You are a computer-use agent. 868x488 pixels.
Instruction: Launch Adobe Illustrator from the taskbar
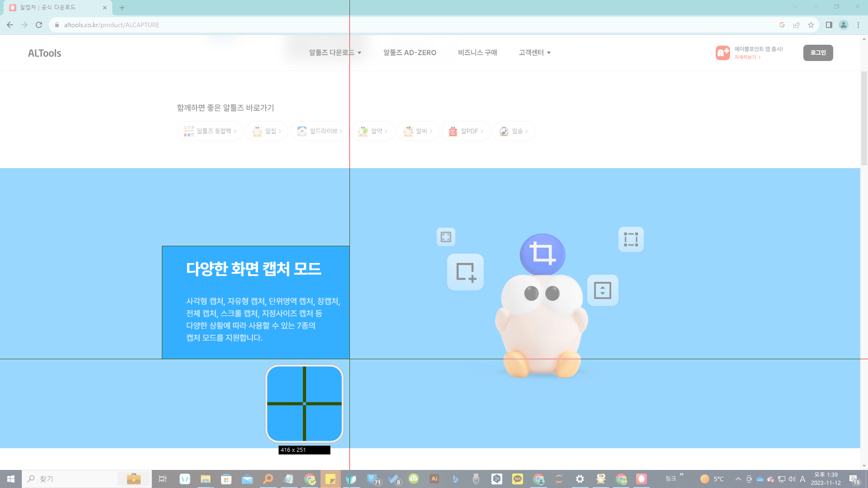(x=434, y=479)
